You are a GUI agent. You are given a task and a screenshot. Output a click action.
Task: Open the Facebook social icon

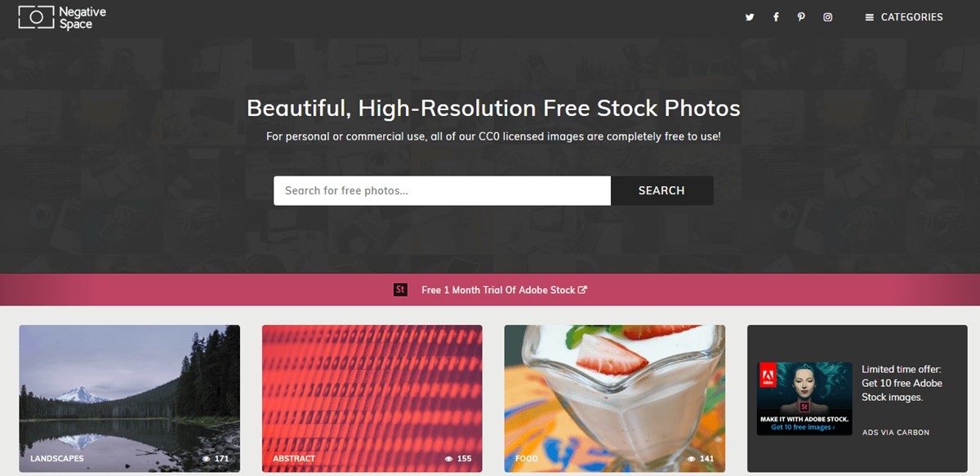[776, 17]
